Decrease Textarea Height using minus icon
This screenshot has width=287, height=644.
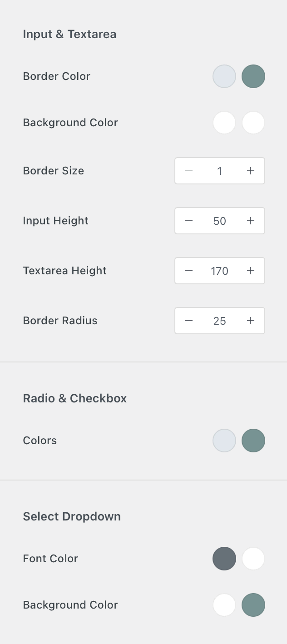(x=189, y=271)
